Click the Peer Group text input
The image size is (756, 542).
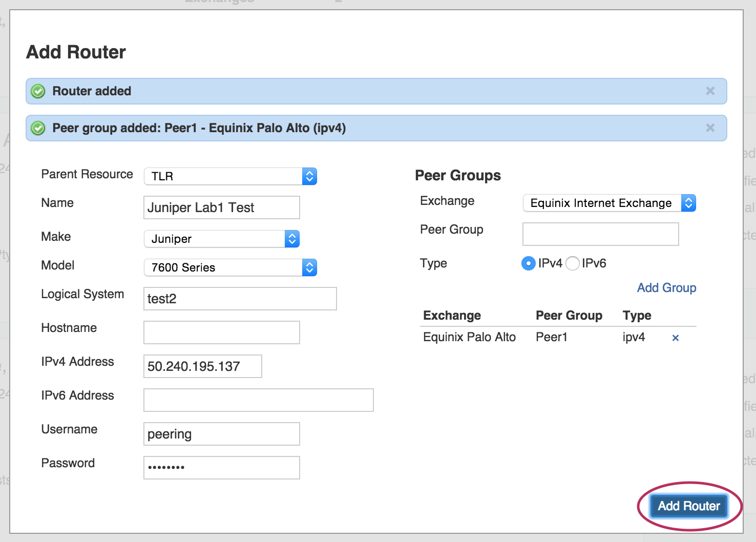pos(600,234)
